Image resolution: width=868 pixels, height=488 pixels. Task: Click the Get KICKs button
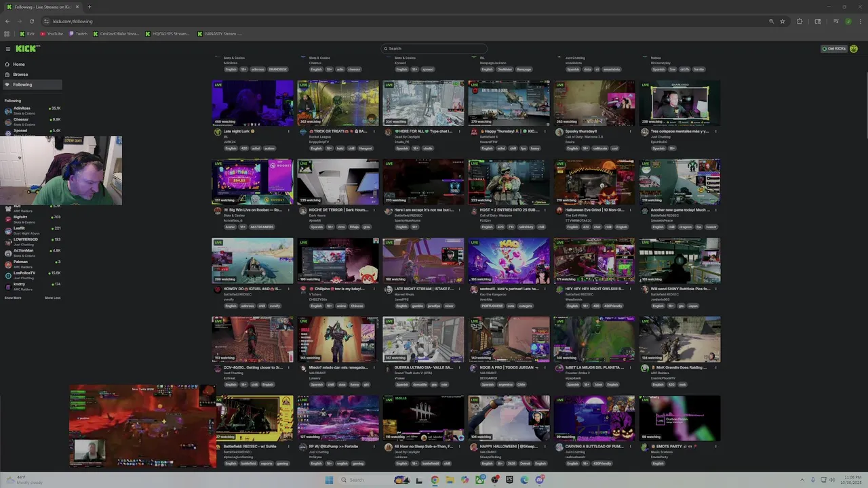tap(834, 49)
